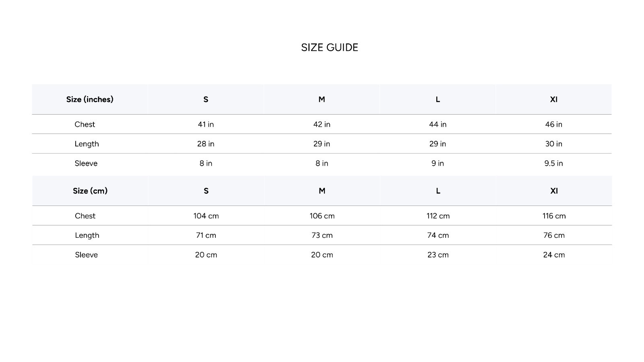Select the M header in the inches table
644x362 pixels.
pyautogui.click(x=322, y=99)
